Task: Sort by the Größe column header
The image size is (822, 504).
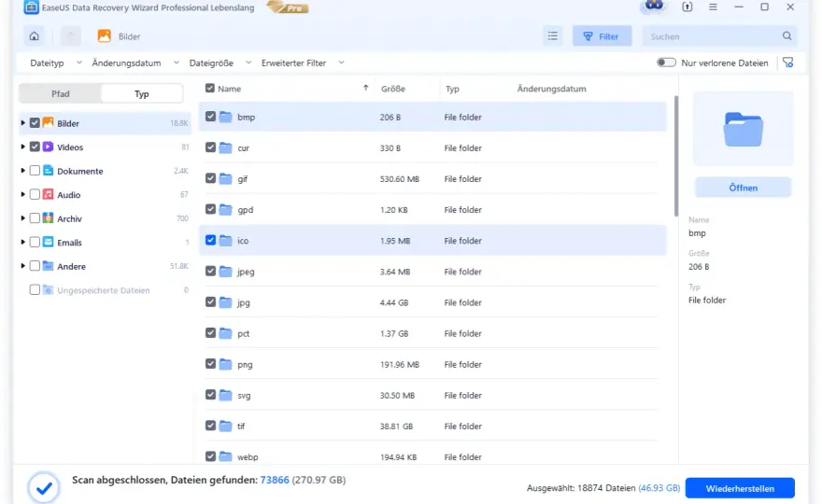Action: (x=393, y=89)
